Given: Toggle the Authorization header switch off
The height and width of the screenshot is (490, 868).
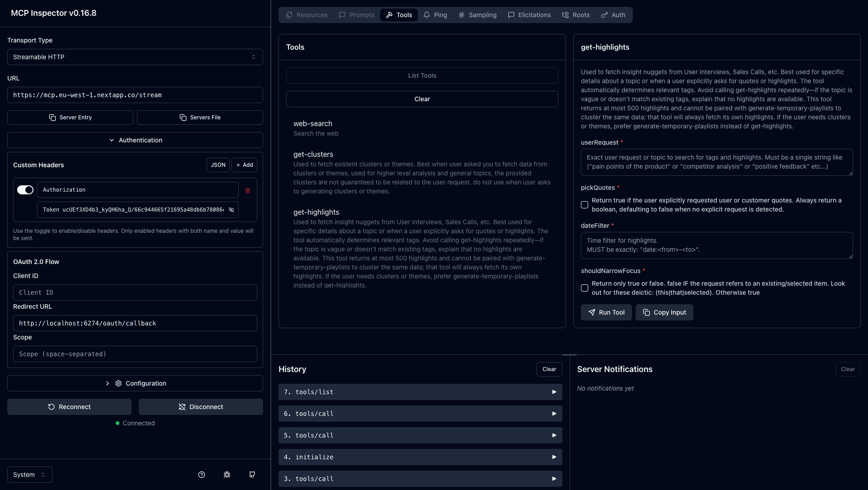Looking at the screenshot, I should (25, 190).
